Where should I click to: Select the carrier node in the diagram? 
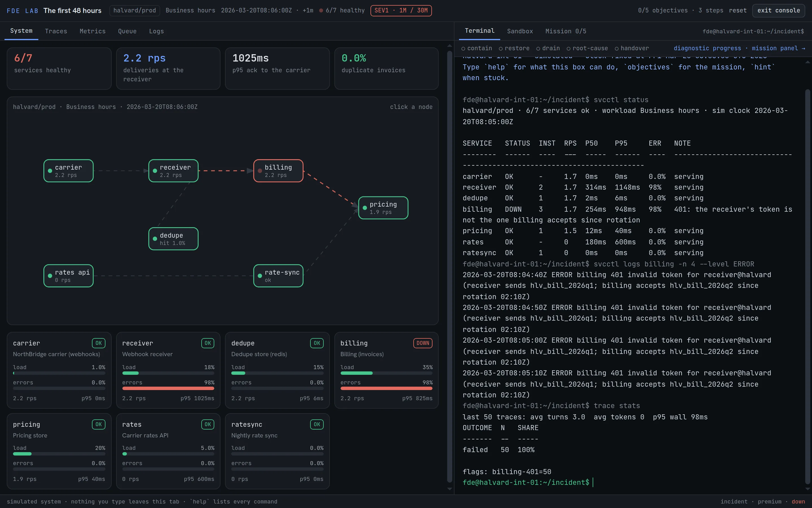coord(69,171)
